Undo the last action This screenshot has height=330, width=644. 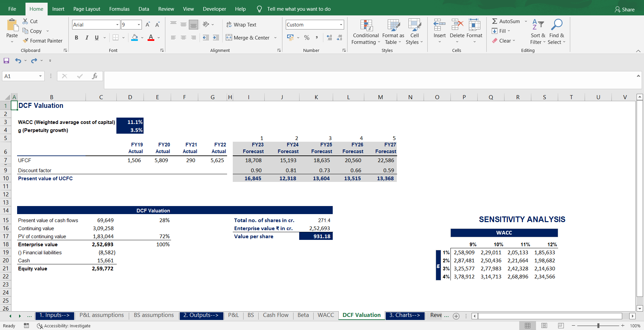click(18, 61)
